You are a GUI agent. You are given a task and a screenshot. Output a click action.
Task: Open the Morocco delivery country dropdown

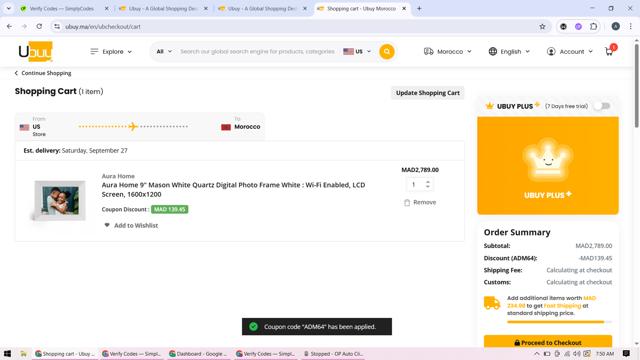[448, 51]
